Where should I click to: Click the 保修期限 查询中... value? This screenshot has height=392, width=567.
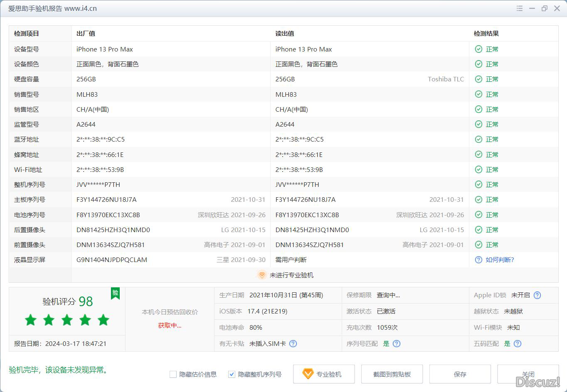point(388,295)
